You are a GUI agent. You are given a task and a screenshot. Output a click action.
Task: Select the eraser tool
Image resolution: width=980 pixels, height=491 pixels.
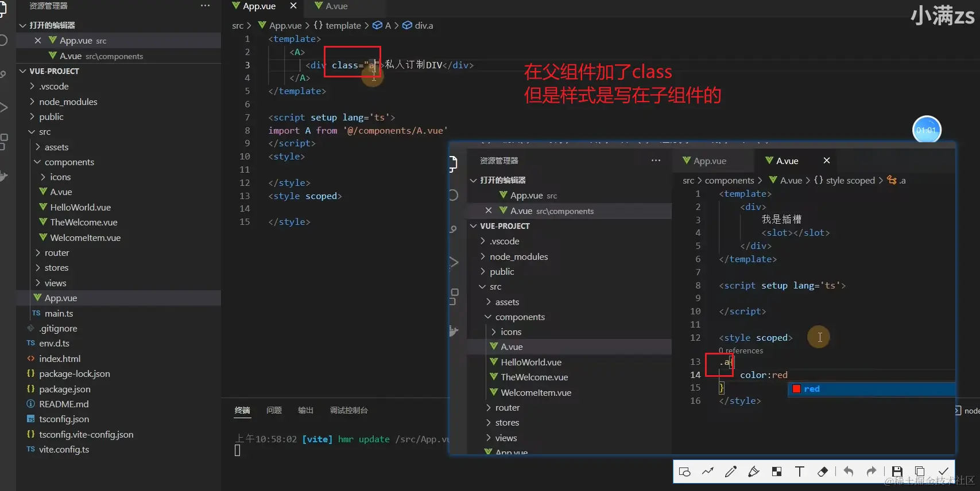point(823,471)
